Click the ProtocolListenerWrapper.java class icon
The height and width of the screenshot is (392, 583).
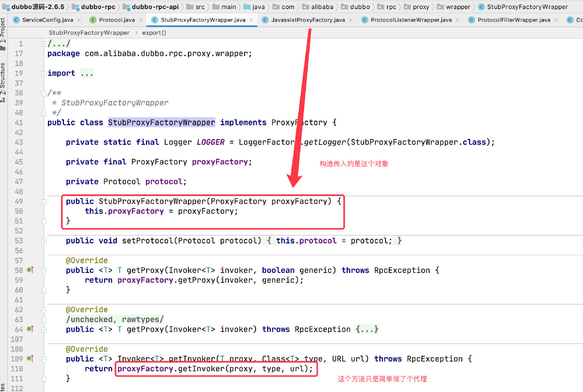(x=365, y=20)
